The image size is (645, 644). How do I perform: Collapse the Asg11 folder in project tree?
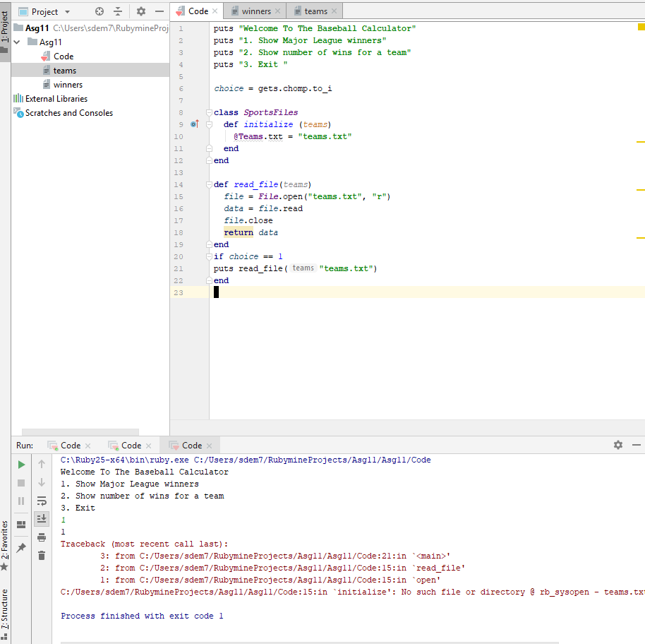(x=17, y=42)
